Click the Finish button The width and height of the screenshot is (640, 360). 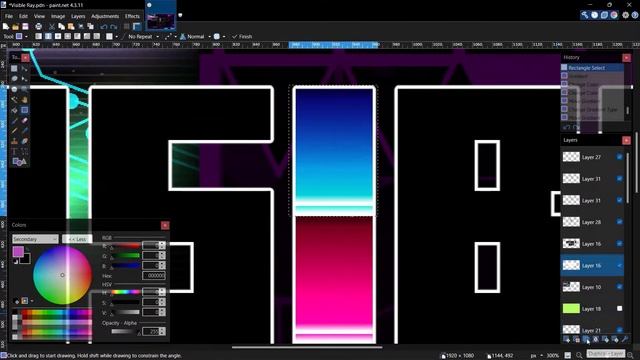point(242,36)
